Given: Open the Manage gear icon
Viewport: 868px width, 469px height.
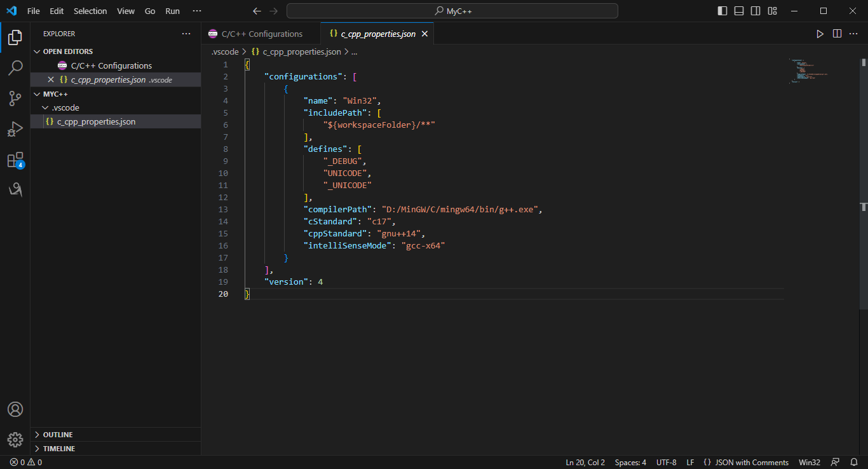Looking at the screenshot, I should 15,439.
